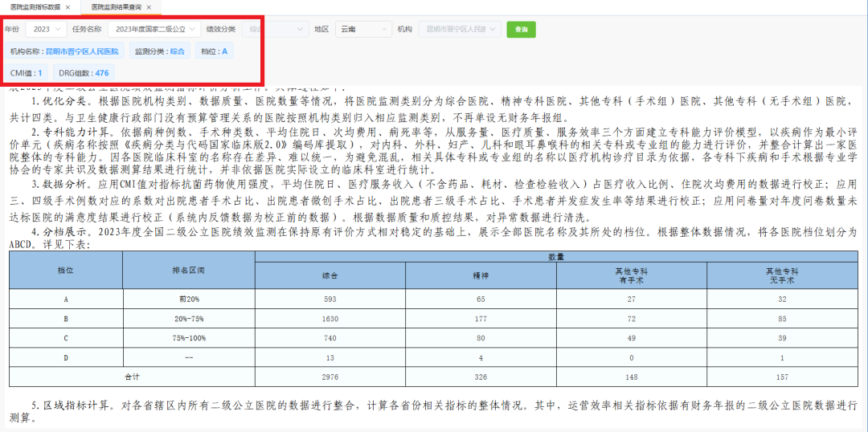
Task: Click the 精神 column header in table
Action: point(481,275)
